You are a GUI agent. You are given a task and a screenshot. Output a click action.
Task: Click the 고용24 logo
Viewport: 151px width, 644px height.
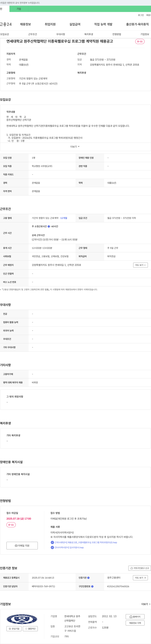pyautogui.click(x=6, y=24)
